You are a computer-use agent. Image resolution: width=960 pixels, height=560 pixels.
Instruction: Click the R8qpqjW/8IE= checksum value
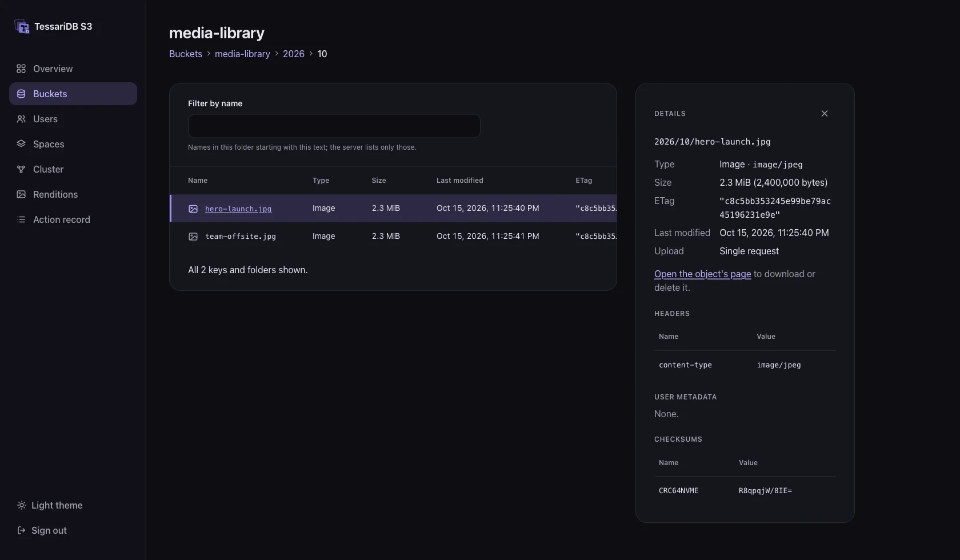coord(765,491)
